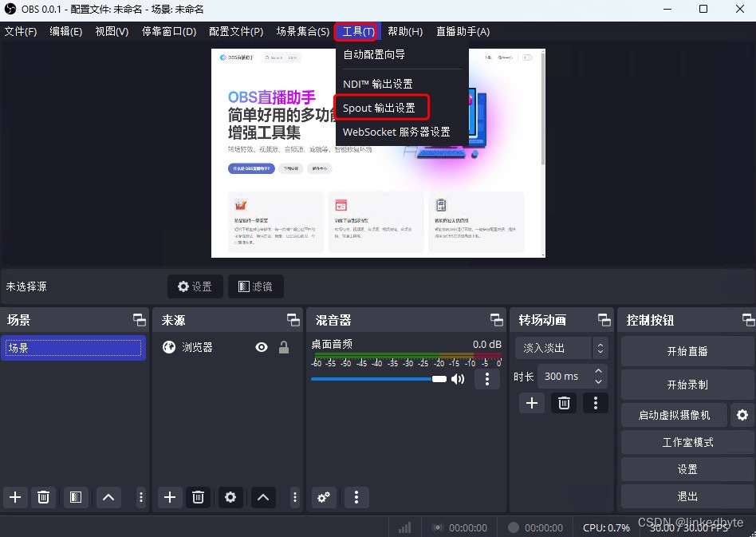Click the streaming time 00:00:00 status
Viewport: 756px width, 537px height.
(x=467, y=528)
